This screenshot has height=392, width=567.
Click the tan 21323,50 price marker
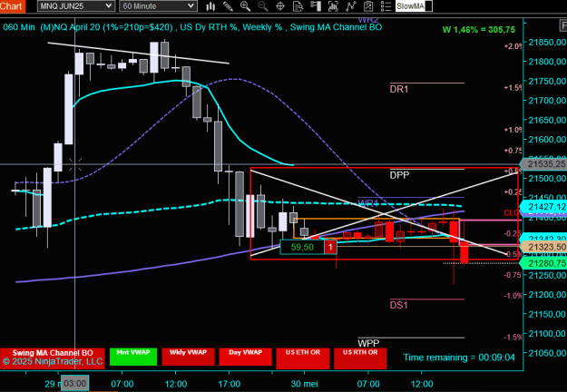[543, 247]
